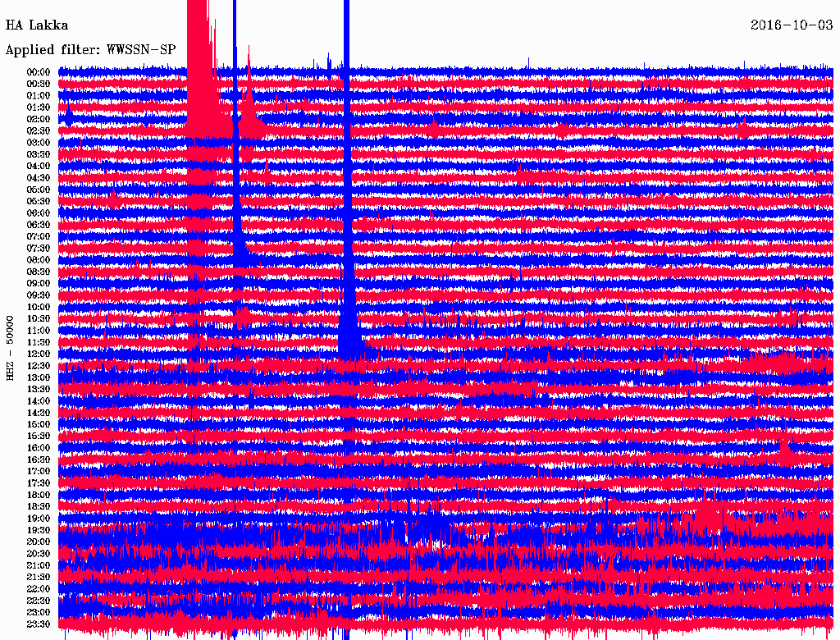Select the 13:30 time label
Viewport: 840px width, 640px height.
(39, 389)
